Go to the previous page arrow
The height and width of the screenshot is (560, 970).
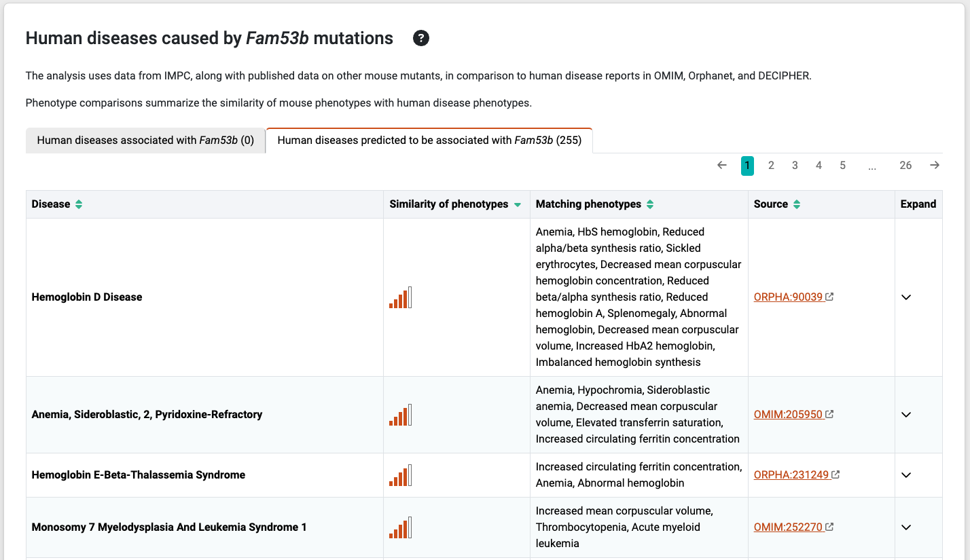pos(722,166)
